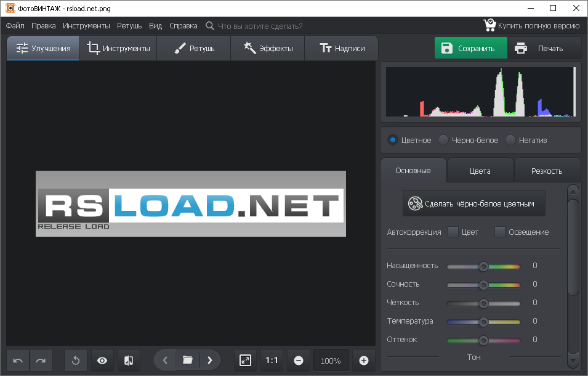Enable the Цвет autocorrection checkbox
This screenshot has height=376, width=588.
pyautogui.click(x=453, y=232)
